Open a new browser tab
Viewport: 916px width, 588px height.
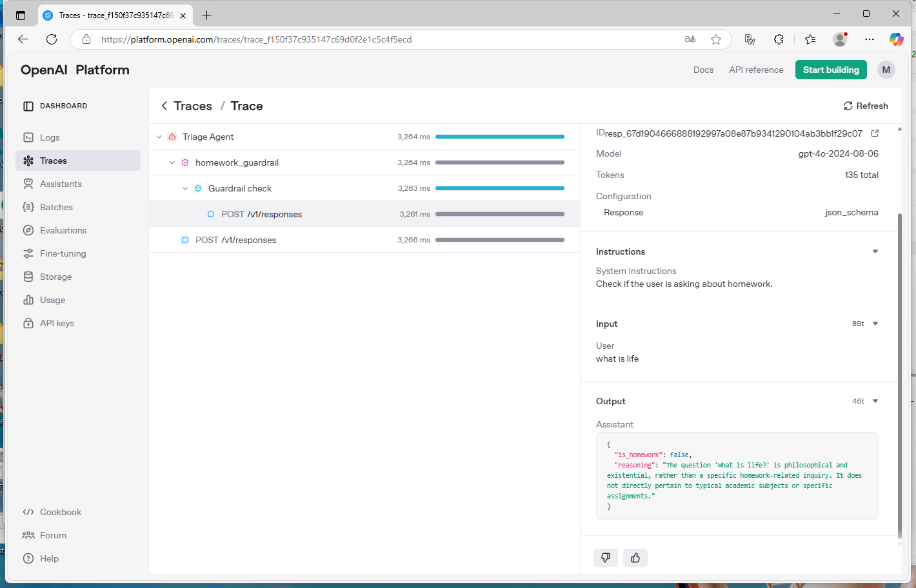click(x=206, y=15)
